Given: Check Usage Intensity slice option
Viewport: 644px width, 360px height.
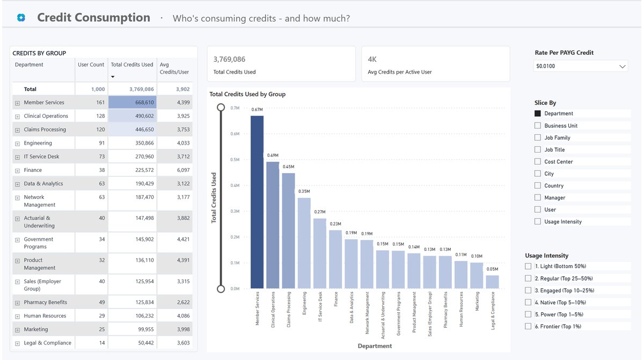Looking at the screenshot, I should (x=538, y=221).
